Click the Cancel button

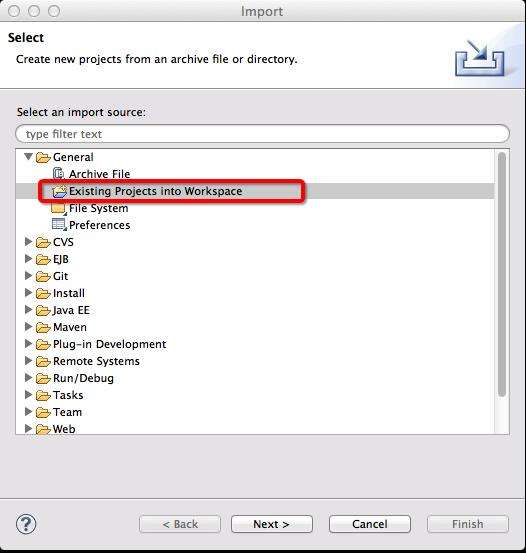coord(370,524)
